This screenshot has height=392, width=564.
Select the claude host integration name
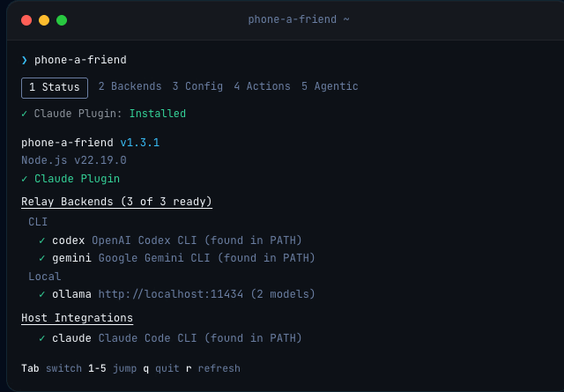(71, 338)
